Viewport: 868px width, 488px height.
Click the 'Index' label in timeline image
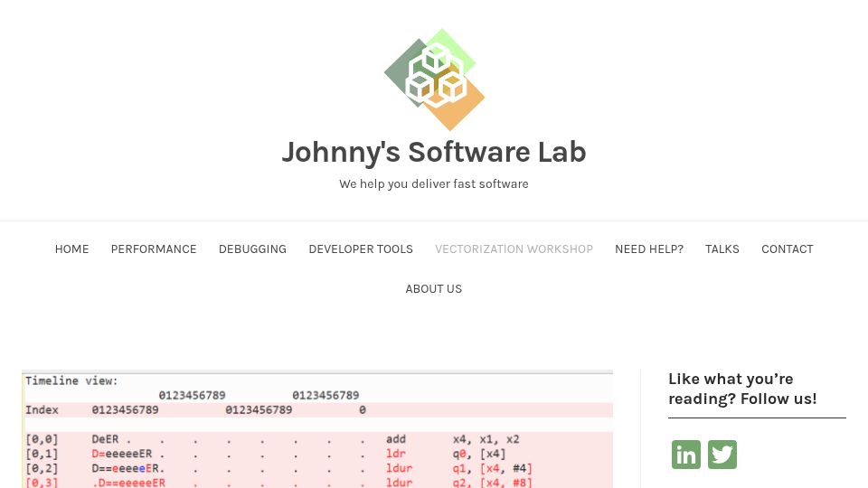(42, 410)
